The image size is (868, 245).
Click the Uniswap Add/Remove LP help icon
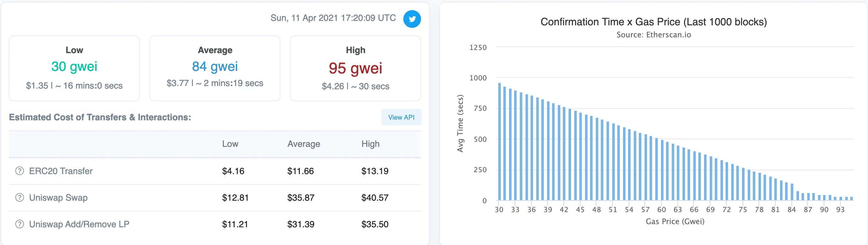tap(20, 224)
